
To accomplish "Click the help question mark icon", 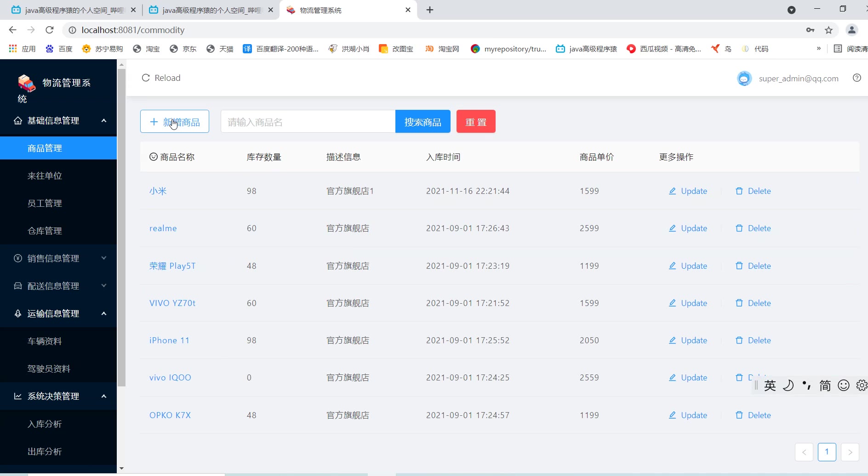I will tap(857, 78).
